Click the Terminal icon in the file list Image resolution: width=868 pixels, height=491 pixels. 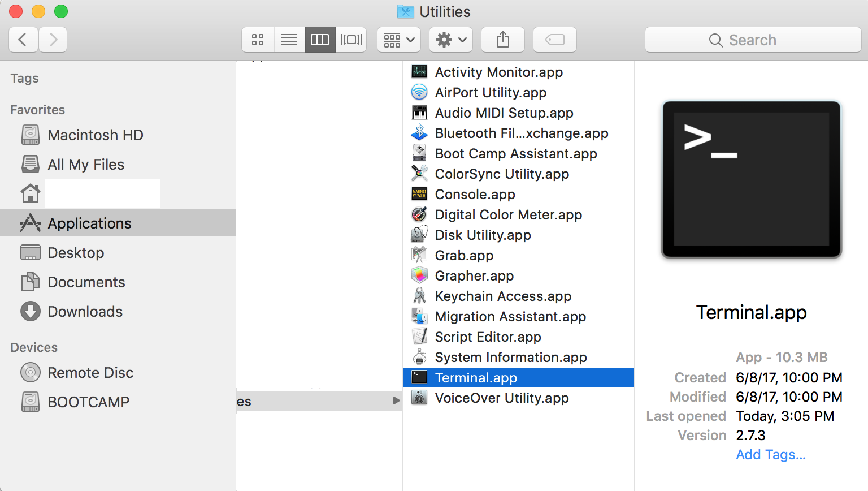[419, 377]
